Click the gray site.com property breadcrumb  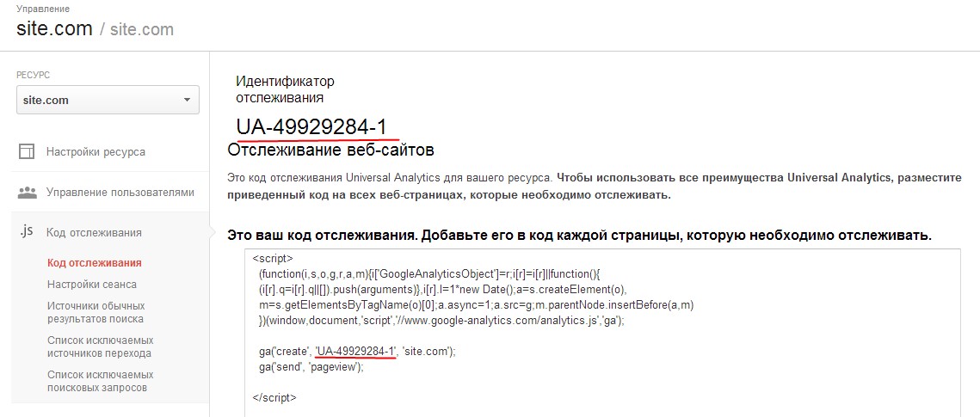coord(142,29)
